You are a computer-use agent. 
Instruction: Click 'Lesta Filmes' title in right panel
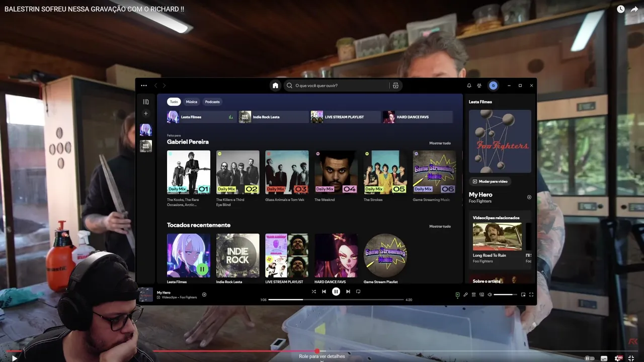click(480, 102)
